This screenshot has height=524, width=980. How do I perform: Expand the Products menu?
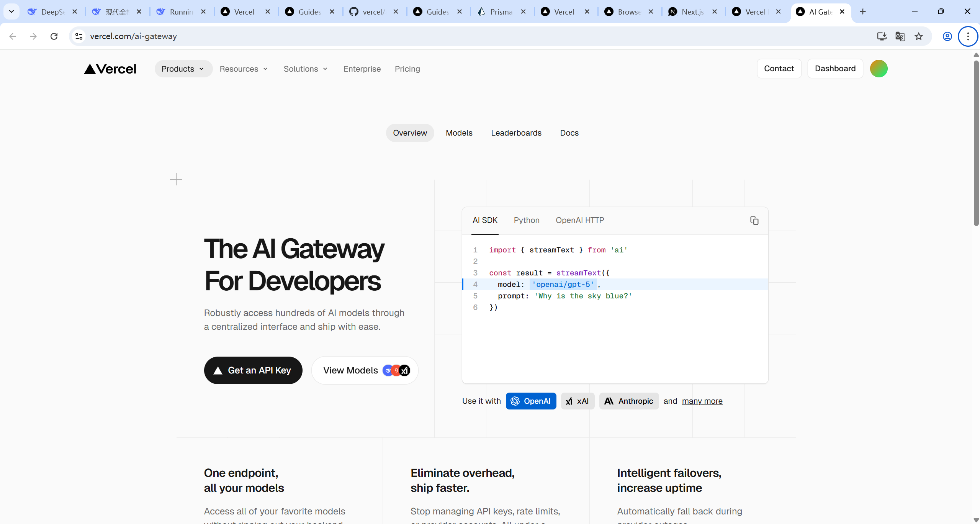183,69
